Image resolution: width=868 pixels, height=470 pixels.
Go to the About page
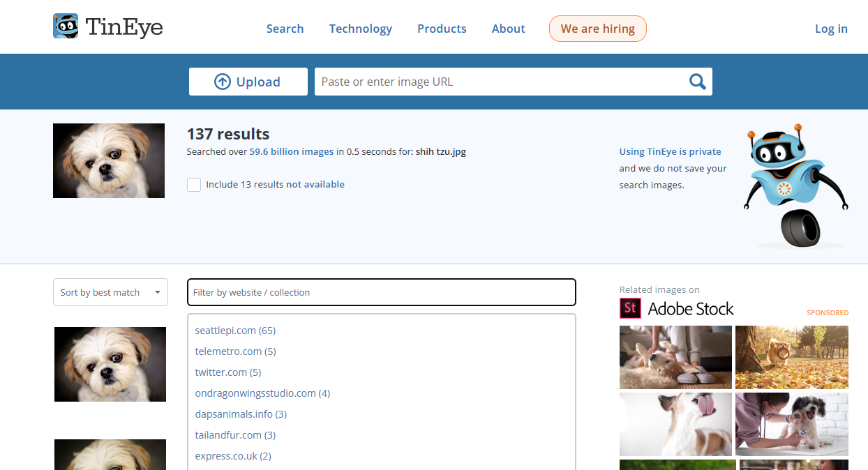(x=508, y=29)
